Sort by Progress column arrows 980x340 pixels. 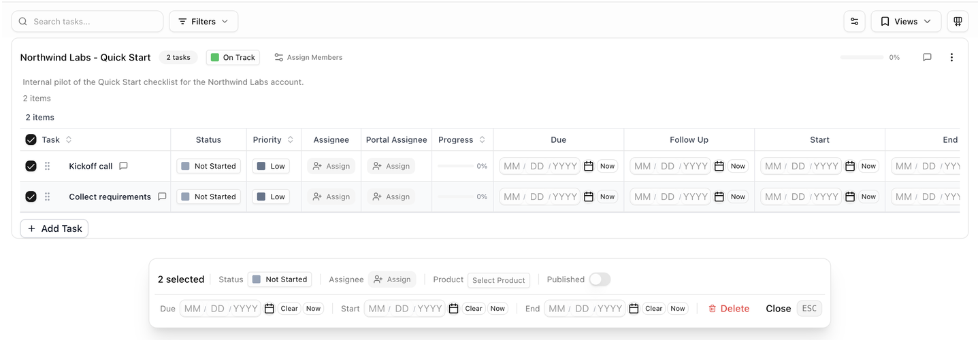(483, 139)
